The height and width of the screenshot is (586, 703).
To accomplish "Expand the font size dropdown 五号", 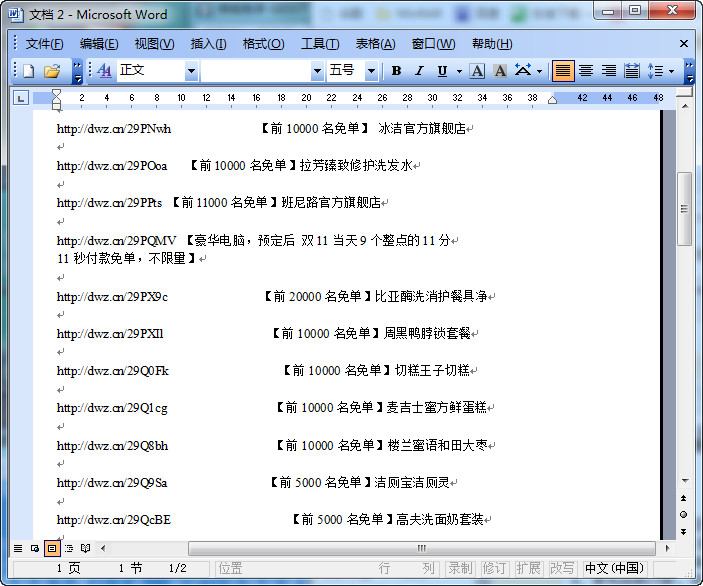I will 371,71.
